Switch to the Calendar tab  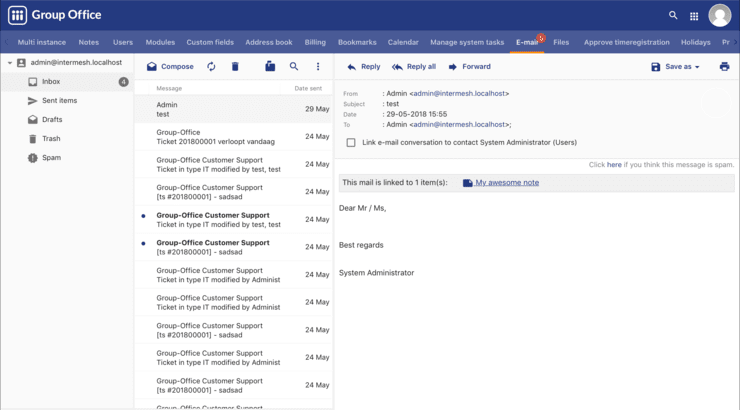403,42
